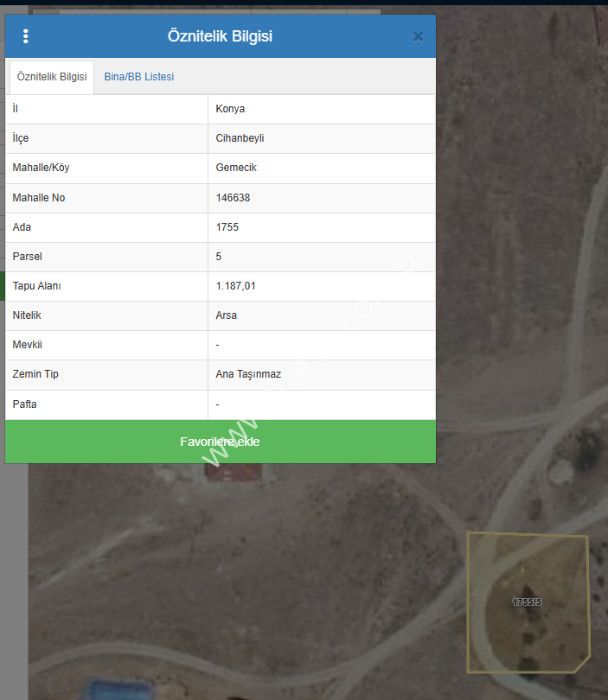Viewport: 608px width, 700px height.
Task: Click the Ana Taşınmaz value
Action: tap(248, 374)
